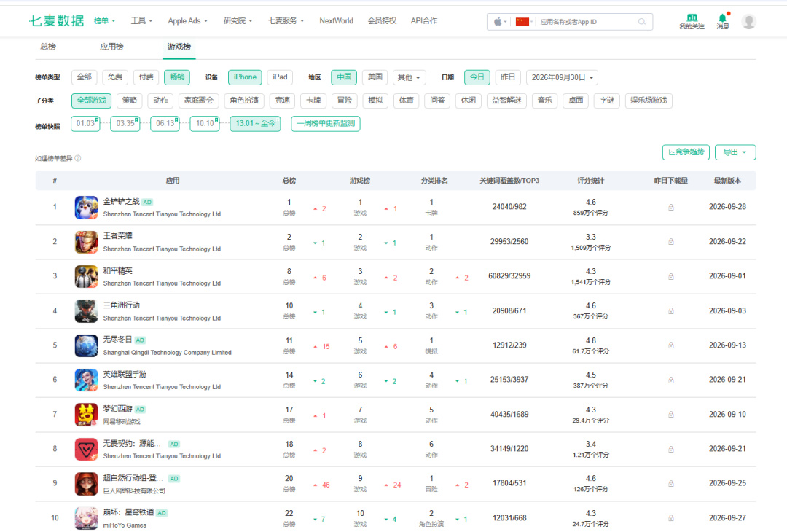
Task: Open 三角洲行动 app icon
Action: click(x=86, y=311)
